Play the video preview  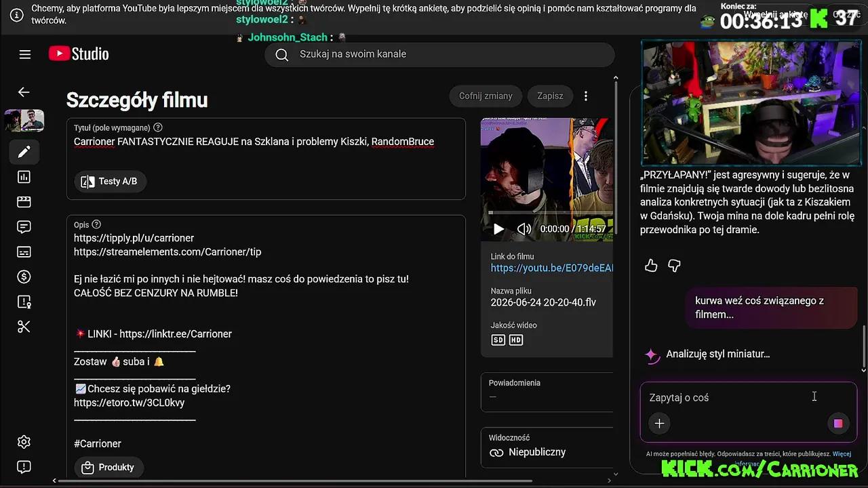coord(498,229)
